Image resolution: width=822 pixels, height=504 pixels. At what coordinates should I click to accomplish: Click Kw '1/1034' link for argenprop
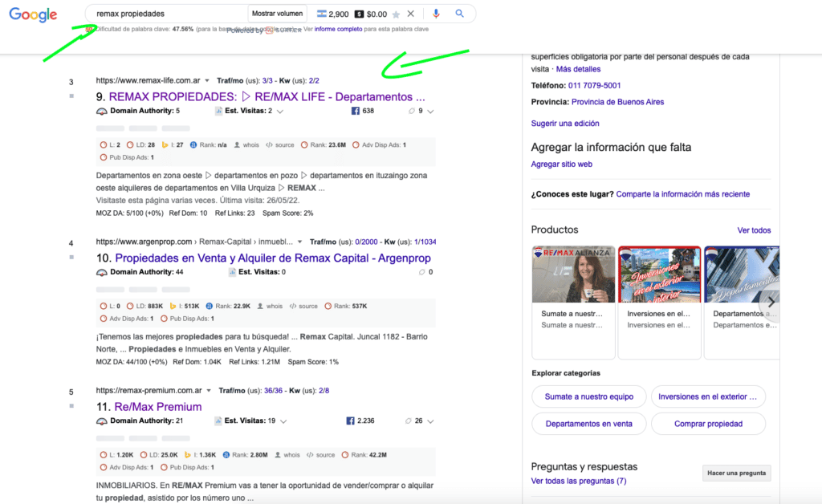pyautogui.click(x=425, y=242)
